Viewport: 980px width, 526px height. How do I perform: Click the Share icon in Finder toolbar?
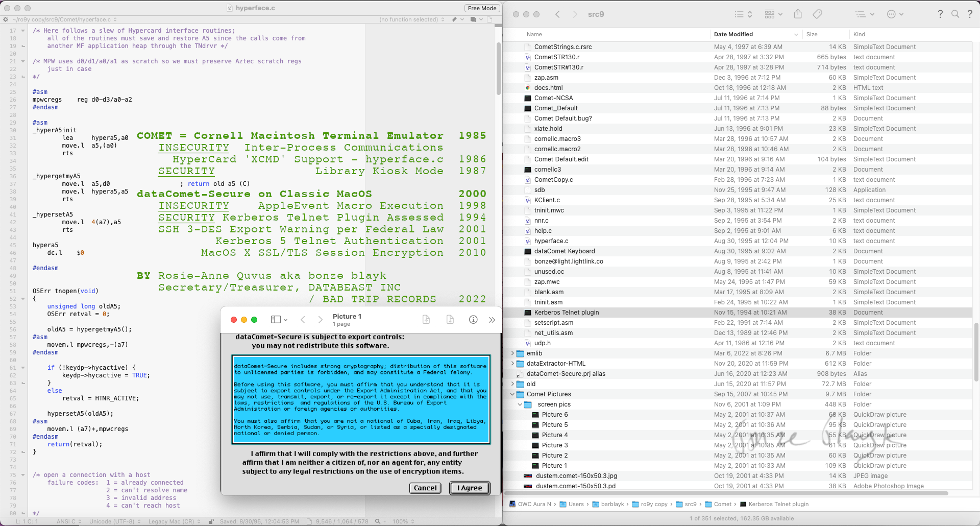pos(798,14)
